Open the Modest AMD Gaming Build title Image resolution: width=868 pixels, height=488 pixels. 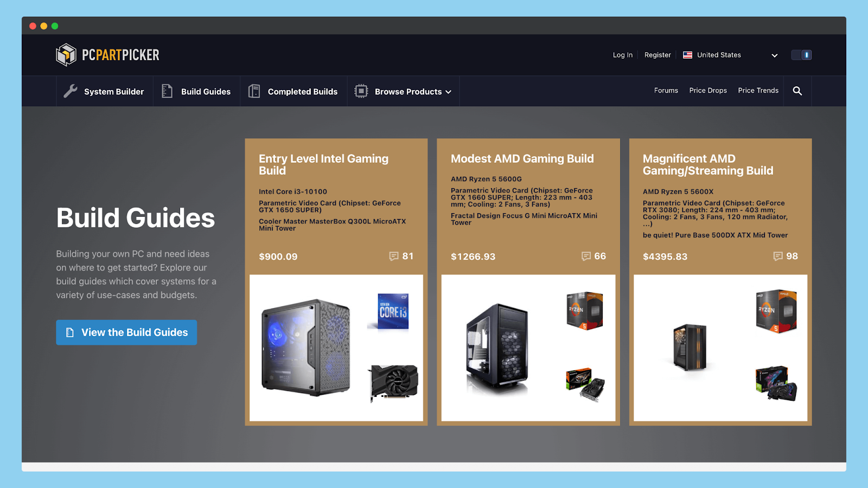click(522, 158)
